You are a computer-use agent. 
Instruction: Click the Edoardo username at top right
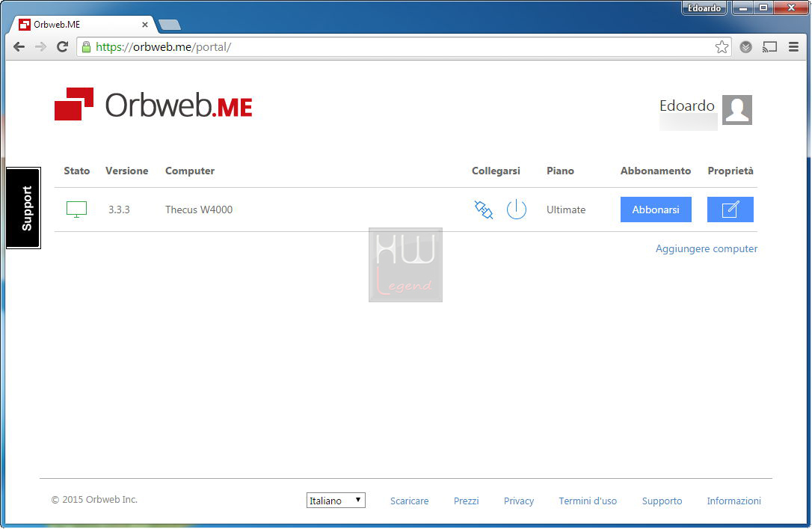pos(686,106)
